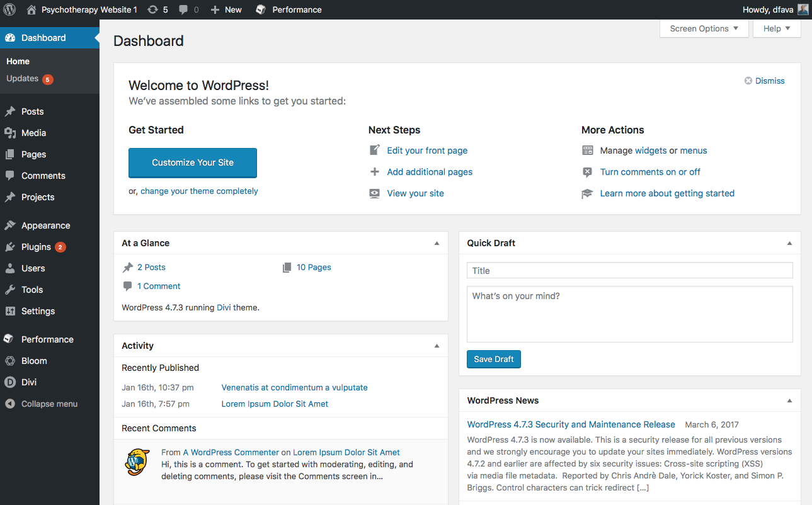Click Howdy, dfava account text
This screenshot has width=812, height=505.
click(768, 9)
